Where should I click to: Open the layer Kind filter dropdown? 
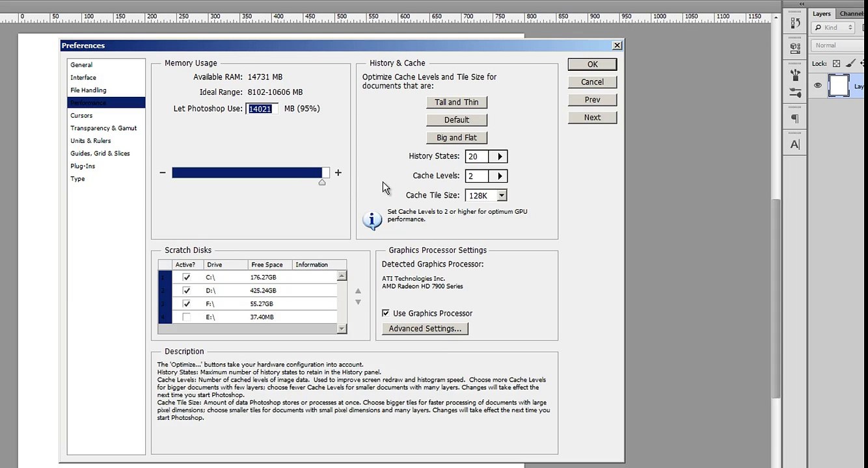(x=834, y=27)
